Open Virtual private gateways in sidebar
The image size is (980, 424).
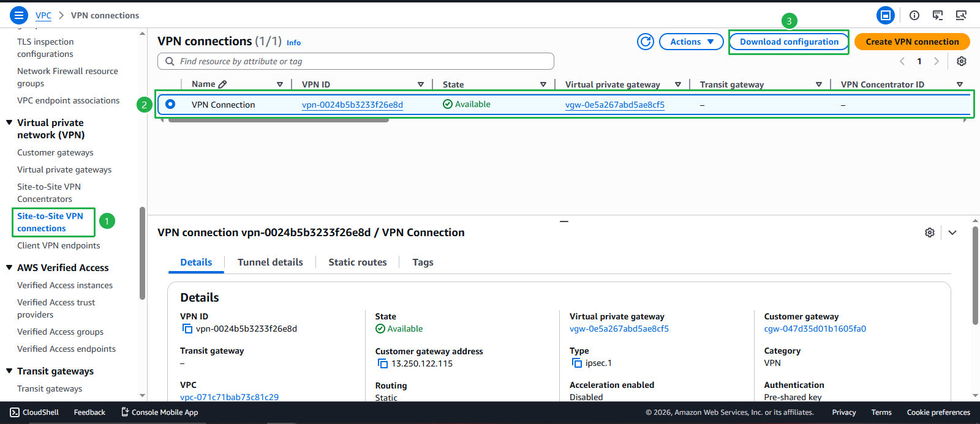(x=64, y=169)
